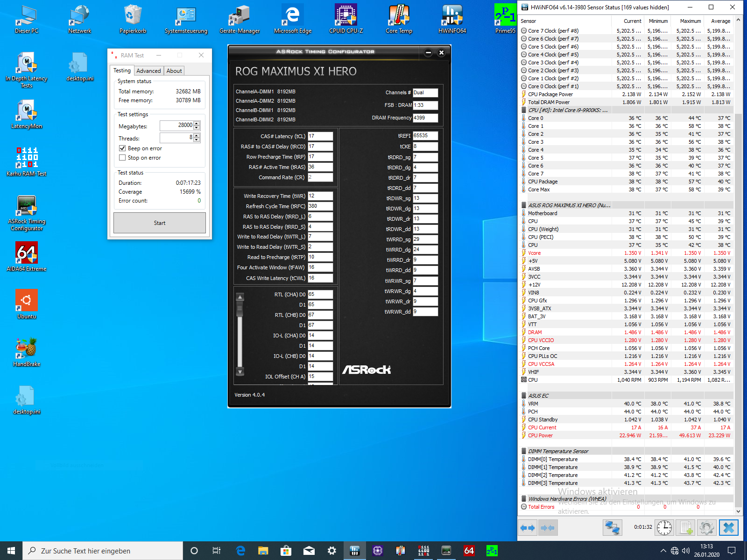Select the AIDA64 Extreme desktop icon
This screenshot has width=747, height=560.
[27, 257]
